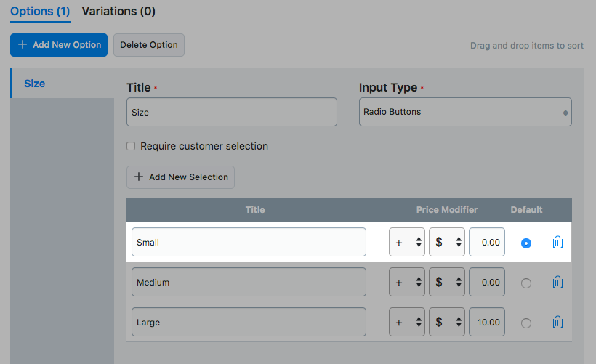This screenshot has width=596, height=364.
Task: Set Small as the default selection
Action: tap(526, 243)
